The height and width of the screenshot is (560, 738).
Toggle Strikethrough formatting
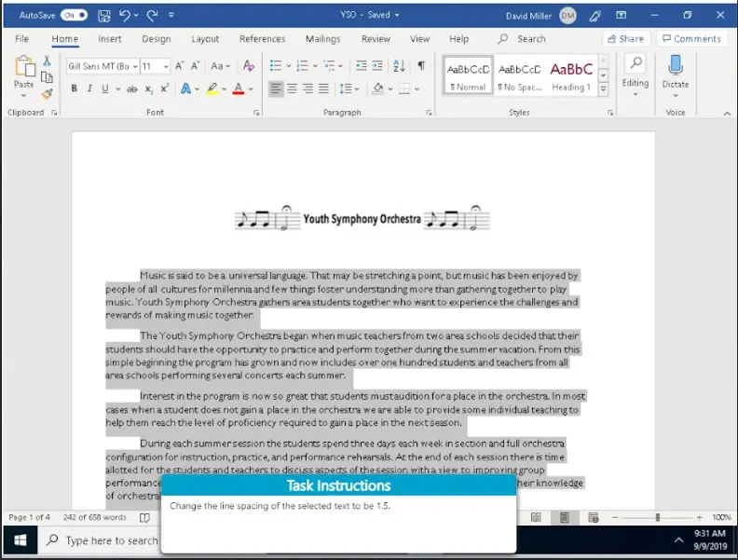132,89
